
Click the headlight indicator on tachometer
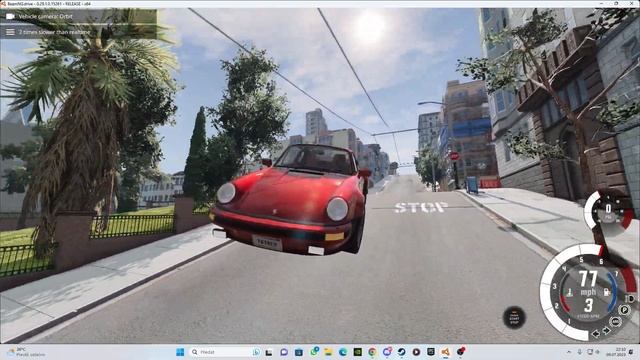[x=630, y=298]
